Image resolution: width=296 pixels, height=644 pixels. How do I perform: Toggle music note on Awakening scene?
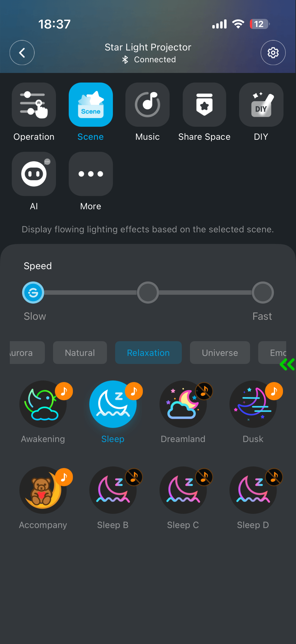point(64,391)
